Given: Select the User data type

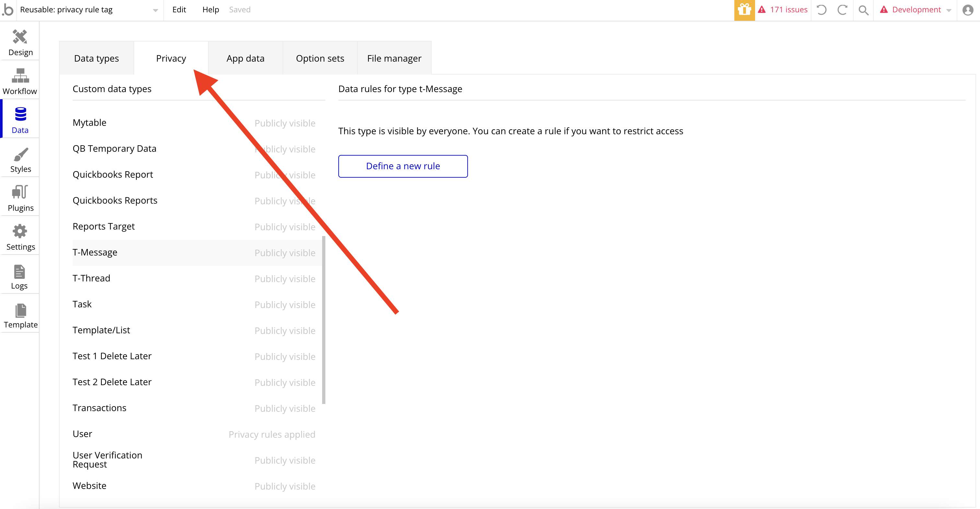Looking at the screenshot, I should coord(82,433).
